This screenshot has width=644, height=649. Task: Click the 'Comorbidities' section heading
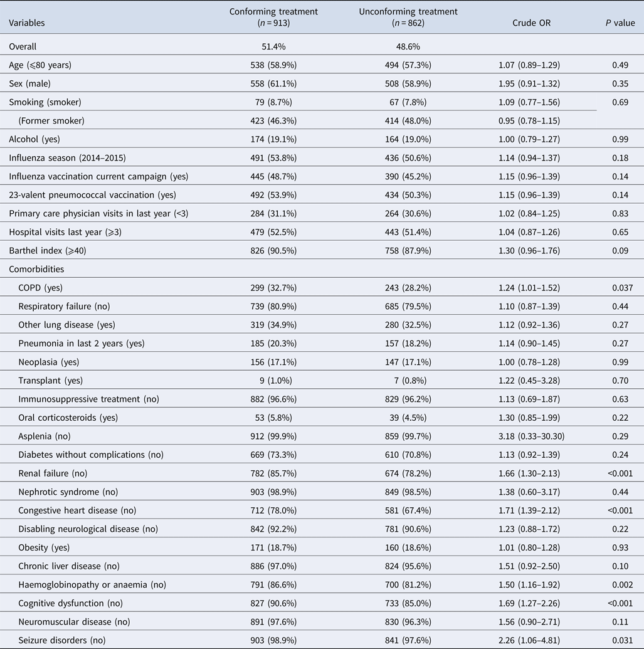36,269
